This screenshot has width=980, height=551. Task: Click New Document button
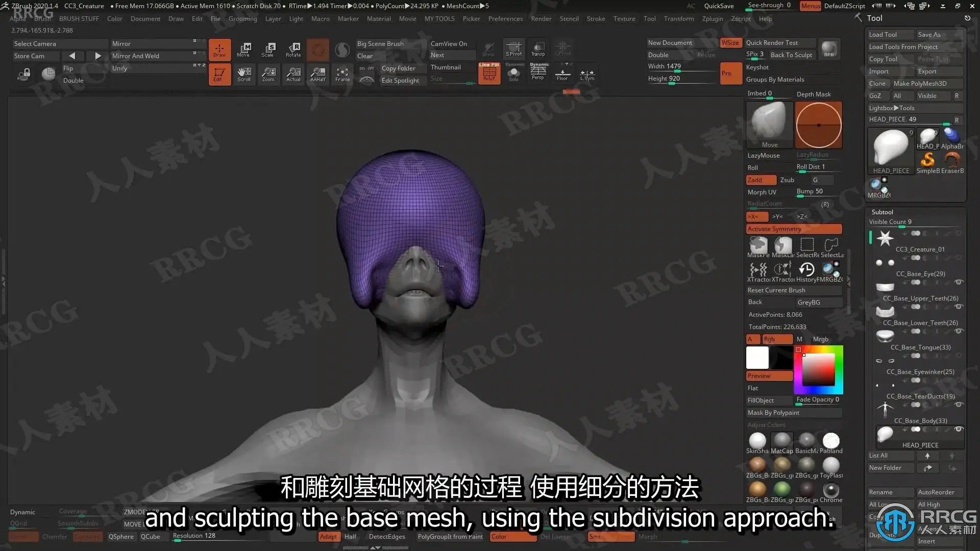[x=682, y=43]
